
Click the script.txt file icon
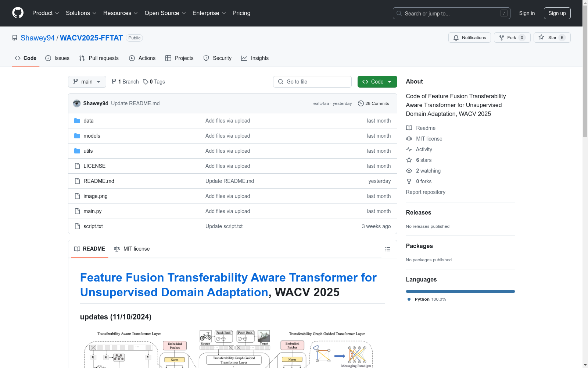[77, 226]
